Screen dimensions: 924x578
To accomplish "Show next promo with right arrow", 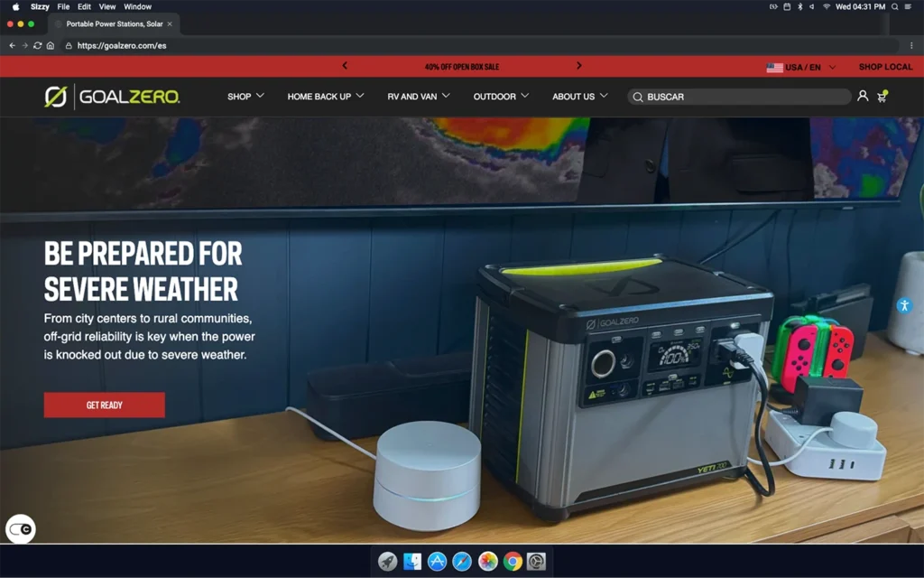I will tap(578, 66).
